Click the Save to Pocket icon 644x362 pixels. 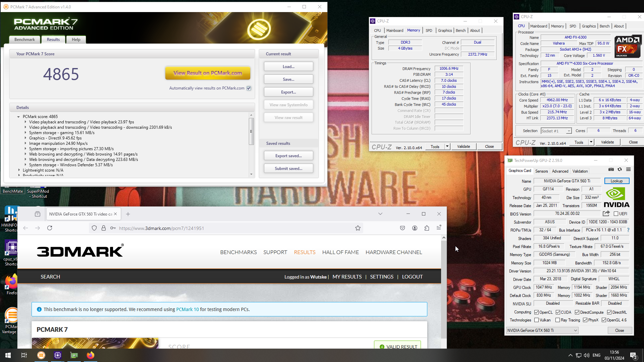click(402, 228)
